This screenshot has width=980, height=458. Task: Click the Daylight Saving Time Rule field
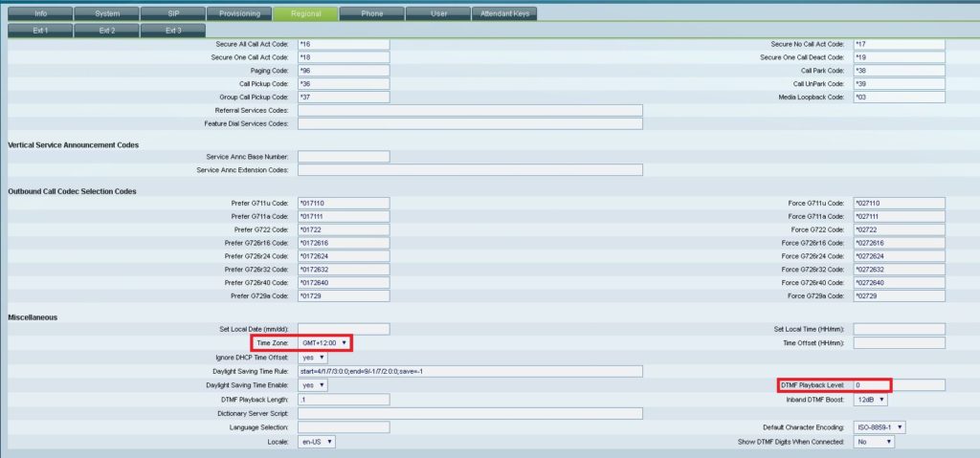(470, 371)
